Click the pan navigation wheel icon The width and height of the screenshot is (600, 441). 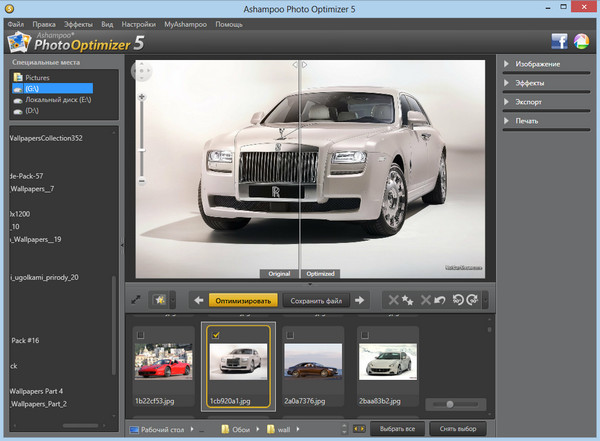pyautogui.click(x=142, y=71)
